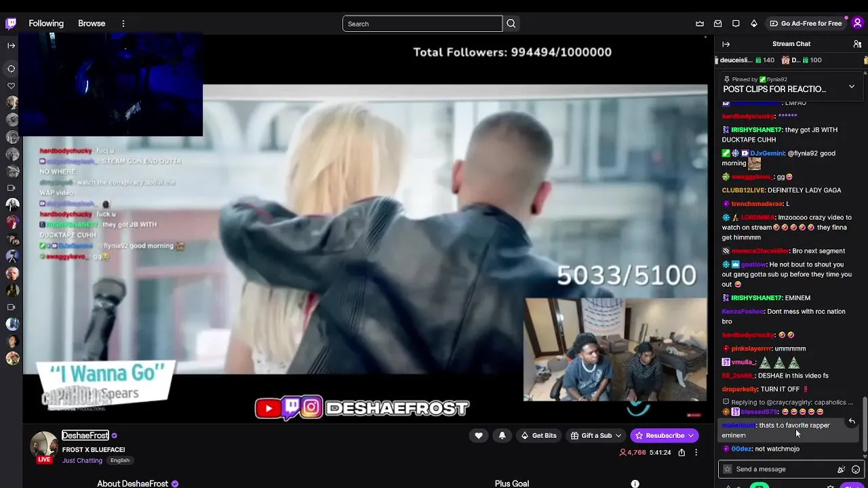Open DJxGemini username in chat
This screenshot has height=488, width=868.
pos(767,153)
